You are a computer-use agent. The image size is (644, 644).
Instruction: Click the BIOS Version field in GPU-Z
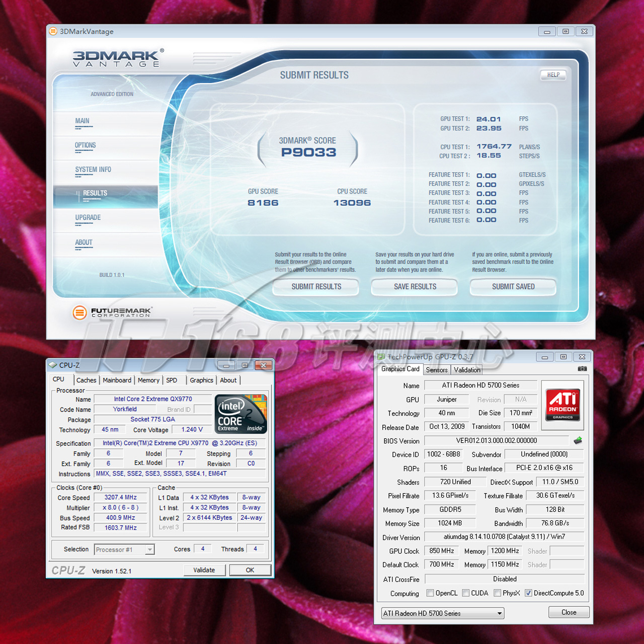[497, 441]
